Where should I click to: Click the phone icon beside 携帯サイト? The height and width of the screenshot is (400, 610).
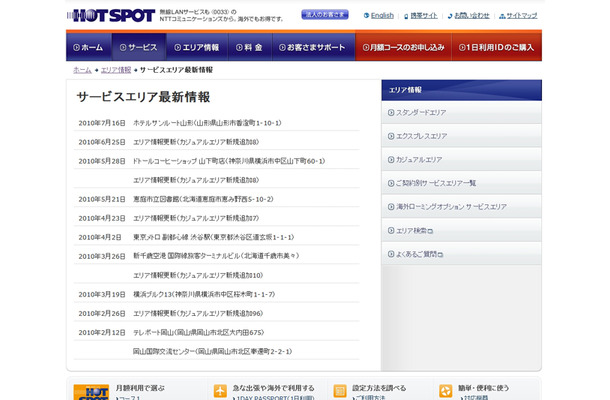pyautogui.click(x=406, y=16)
